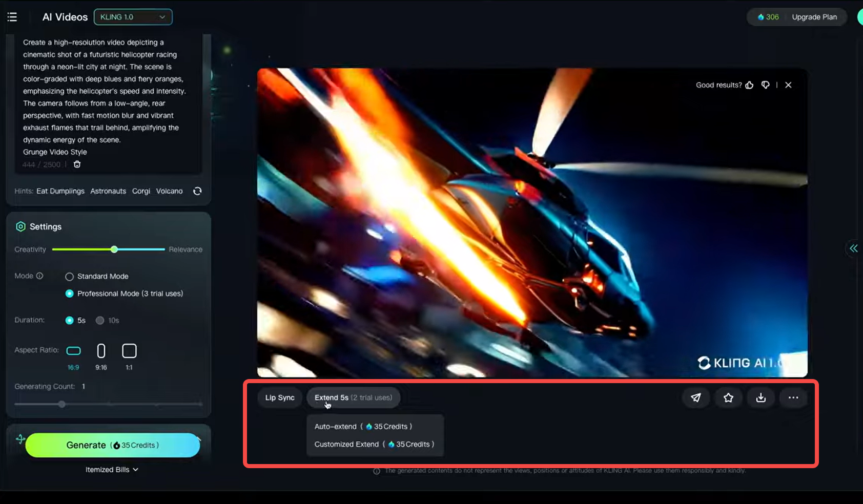Delete the prompt using the trash icon

[77, 164]
